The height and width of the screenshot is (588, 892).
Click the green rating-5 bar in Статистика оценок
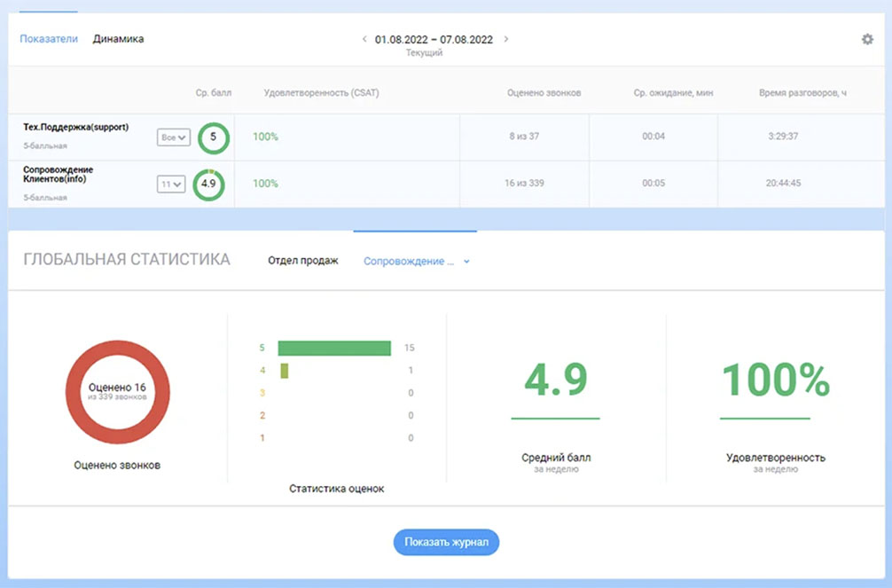(x=333, y=348)
